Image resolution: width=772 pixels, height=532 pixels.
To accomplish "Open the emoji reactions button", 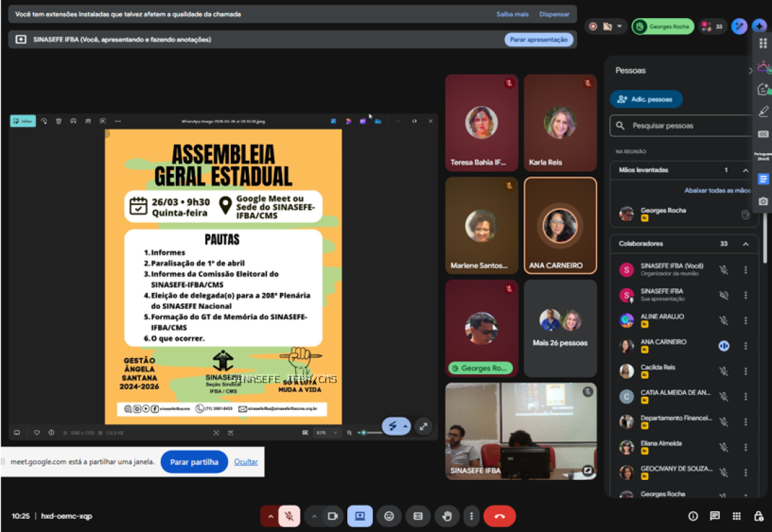I will pyautogui.click(x=389, y=516).
